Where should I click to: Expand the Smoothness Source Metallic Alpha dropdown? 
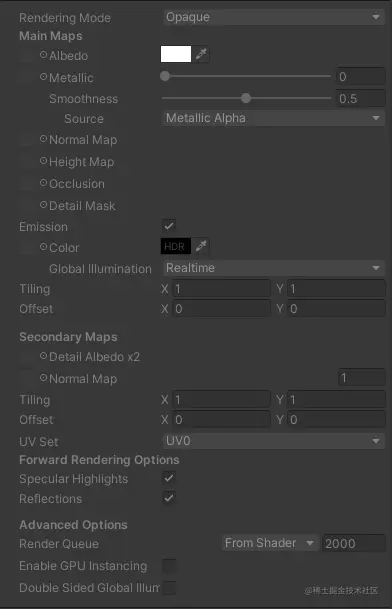click(x=274, y=118)
